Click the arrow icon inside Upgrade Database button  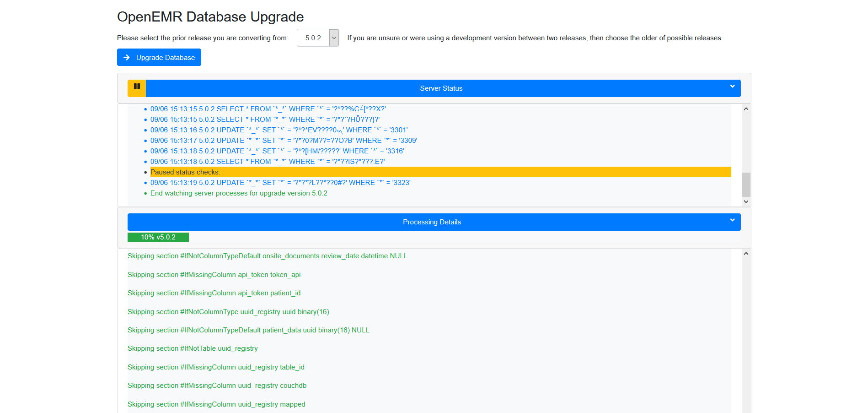click(127, 57)
